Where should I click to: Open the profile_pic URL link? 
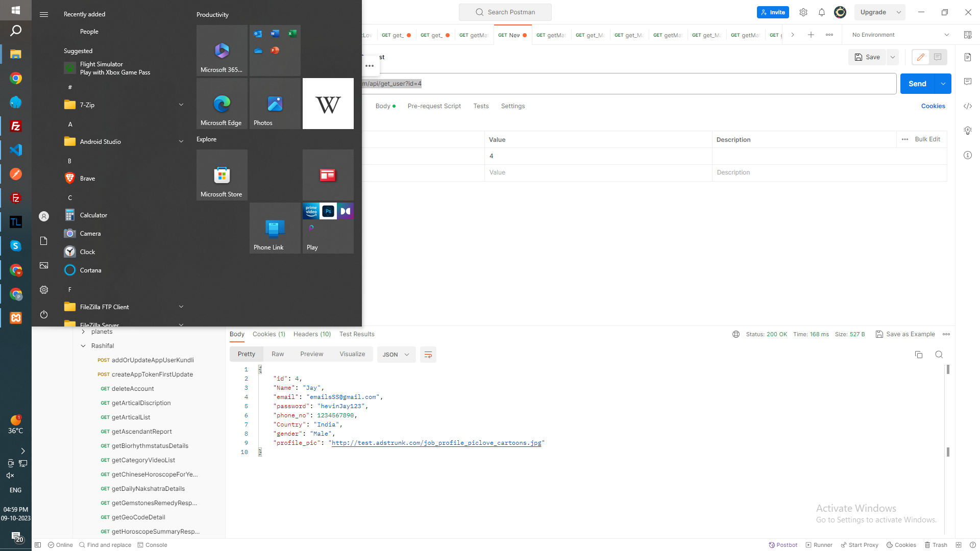click(436, 443)
